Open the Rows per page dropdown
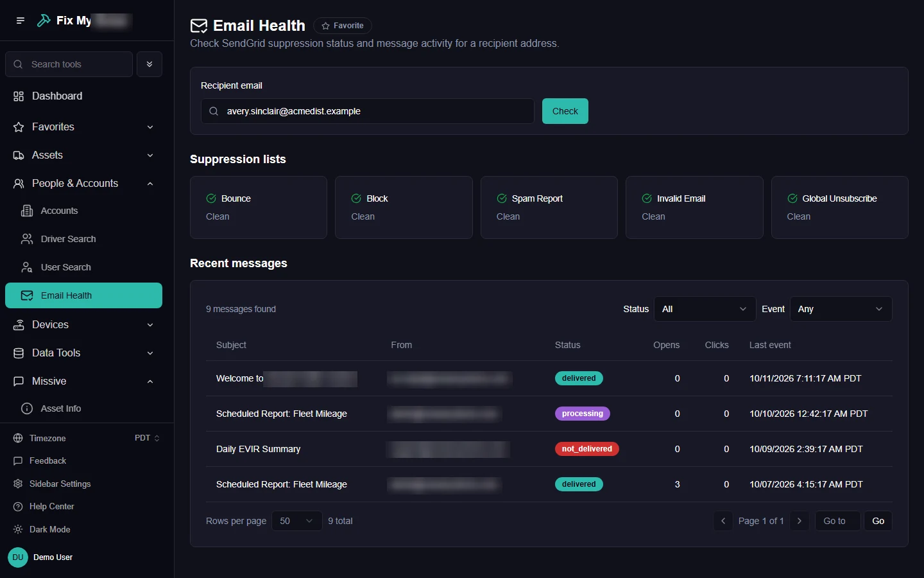The width and height of the screenshot is (924, 578). pos(297,521)
